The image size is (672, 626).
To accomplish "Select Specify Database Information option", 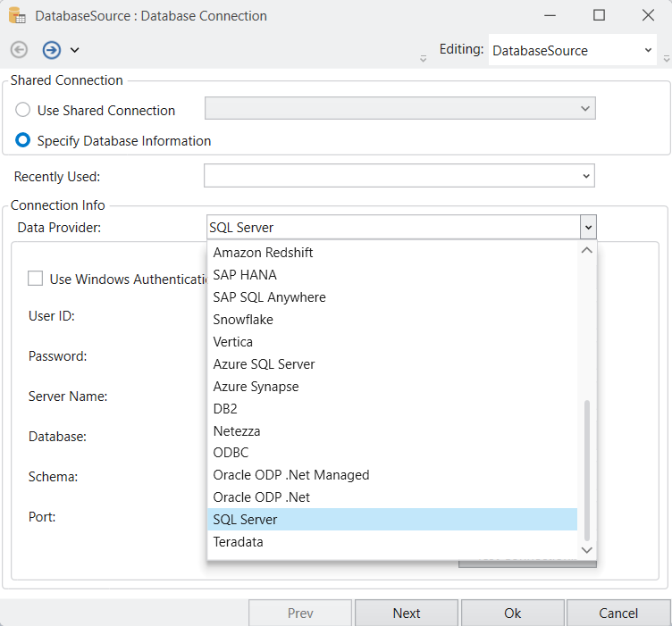I will coord(23,141).
